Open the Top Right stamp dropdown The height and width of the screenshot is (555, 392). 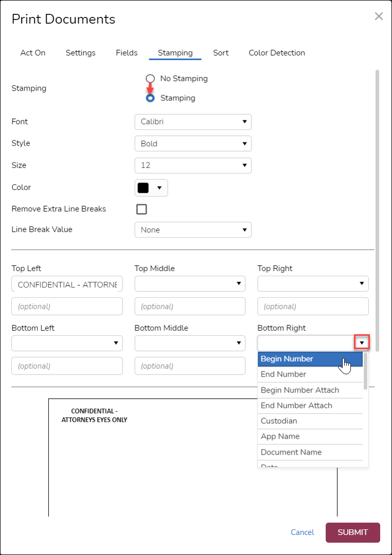[312, 283]
